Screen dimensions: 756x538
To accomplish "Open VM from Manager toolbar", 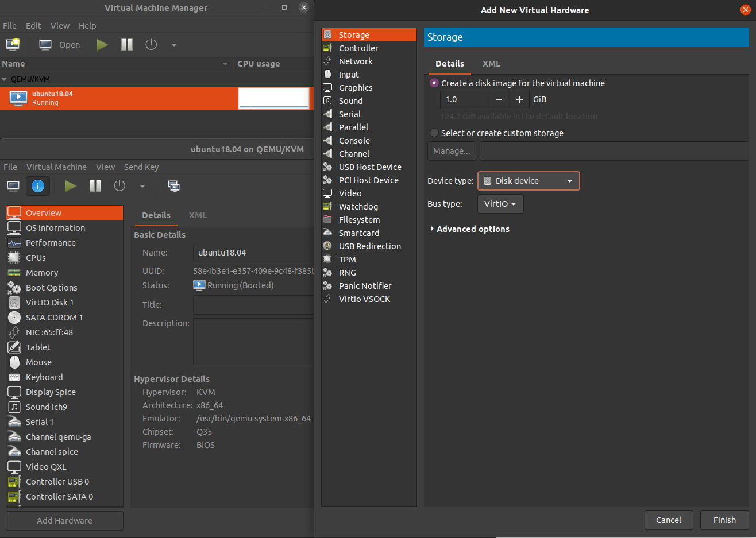I will tap(60, 45).
